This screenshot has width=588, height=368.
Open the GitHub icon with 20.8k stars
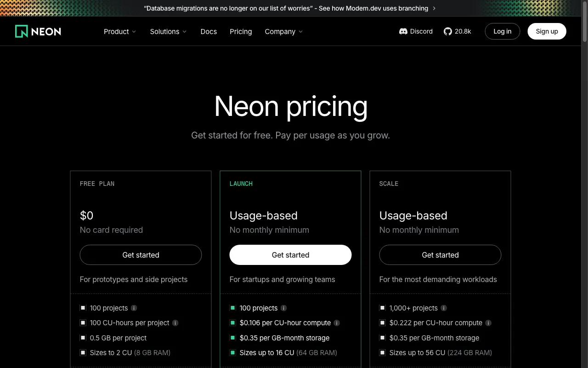click(x=447, y=31)
